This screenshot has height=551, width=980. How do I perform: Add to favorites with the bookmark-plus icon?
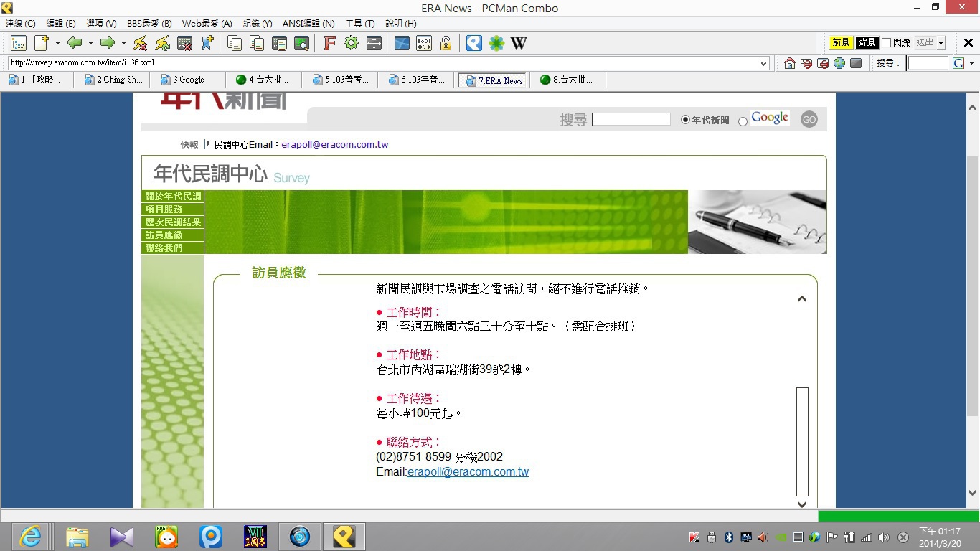point(207,43)
